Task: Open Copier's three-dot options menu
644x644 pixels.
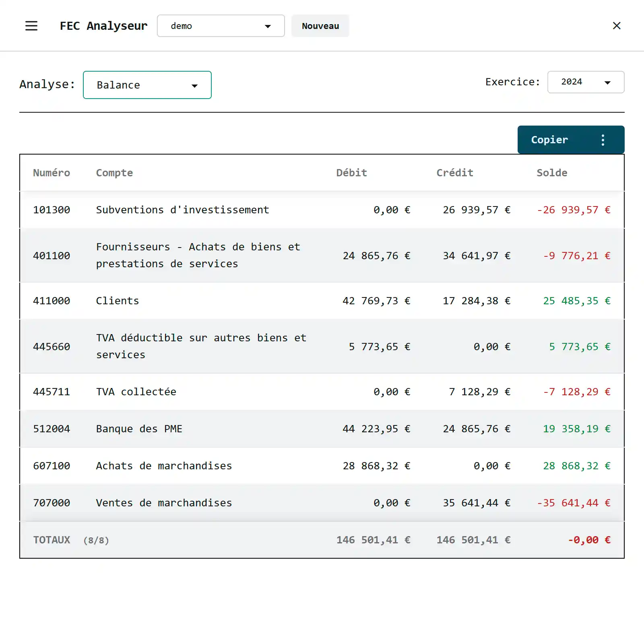Action: (x=603, y=140)
